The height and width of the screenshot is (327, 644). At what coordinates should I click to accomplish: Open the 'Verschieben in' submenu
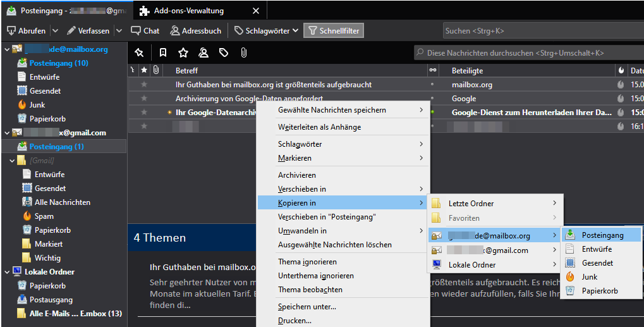pos(343,189)
